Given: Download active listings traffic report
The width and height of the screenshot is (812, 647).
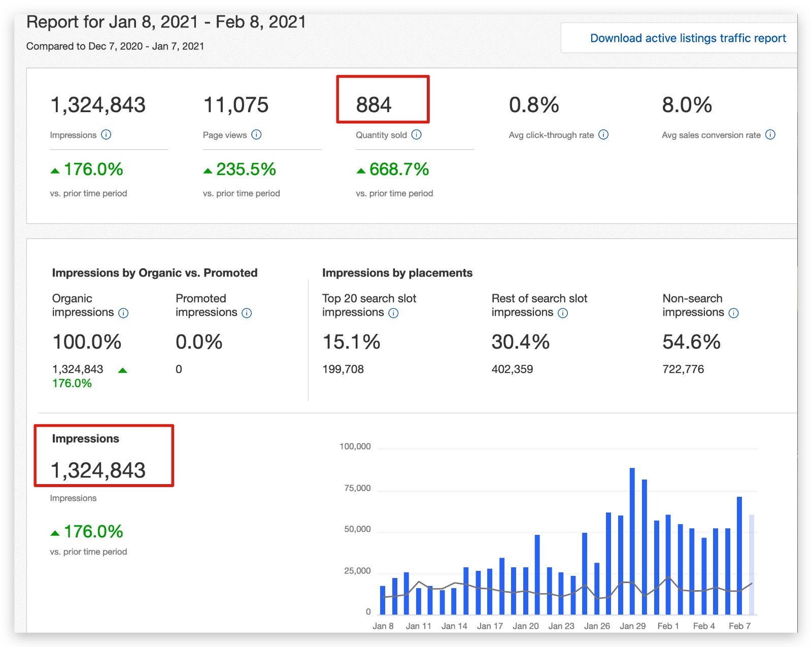Looking at the screenshot, I should tap(688, 38).
